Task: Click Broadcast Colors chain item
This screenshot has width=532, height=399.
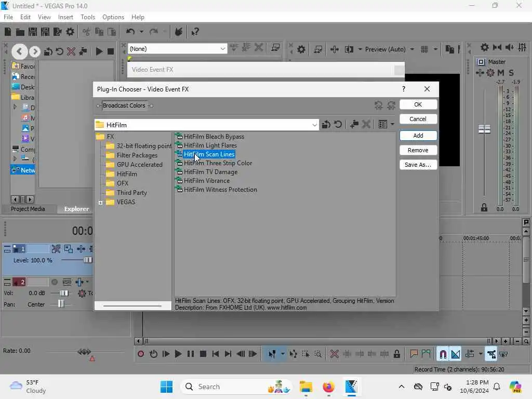Action: tap(124, 105)
